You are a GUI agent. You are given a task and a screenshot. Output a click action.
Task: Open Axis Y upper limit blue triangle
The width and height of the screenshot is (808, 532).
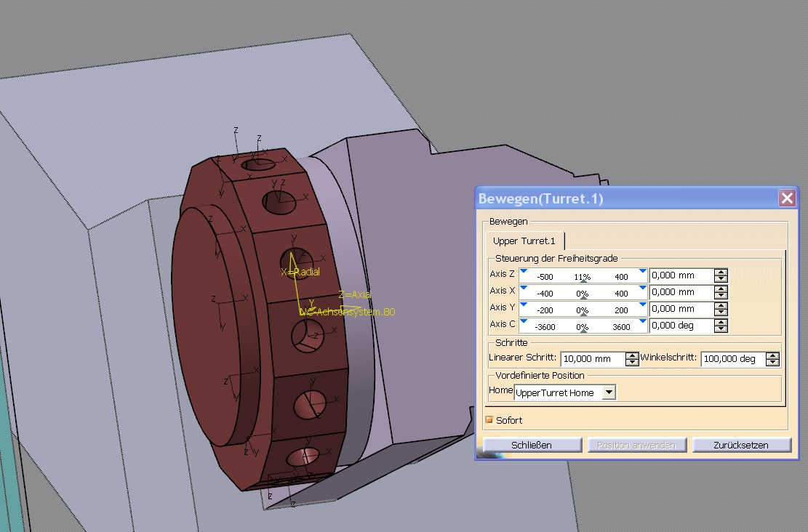tap(643, 305)
